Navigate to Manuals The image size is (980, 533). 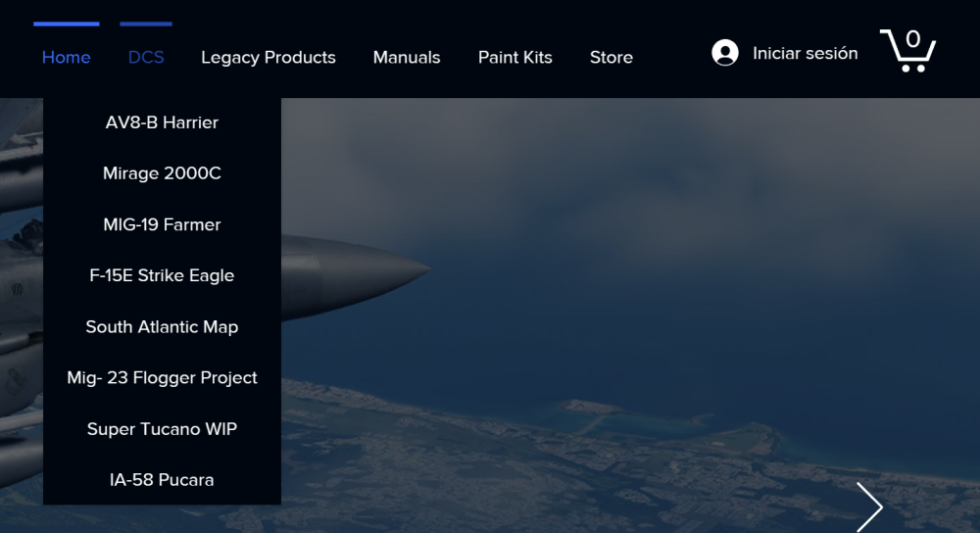(407, 58)
